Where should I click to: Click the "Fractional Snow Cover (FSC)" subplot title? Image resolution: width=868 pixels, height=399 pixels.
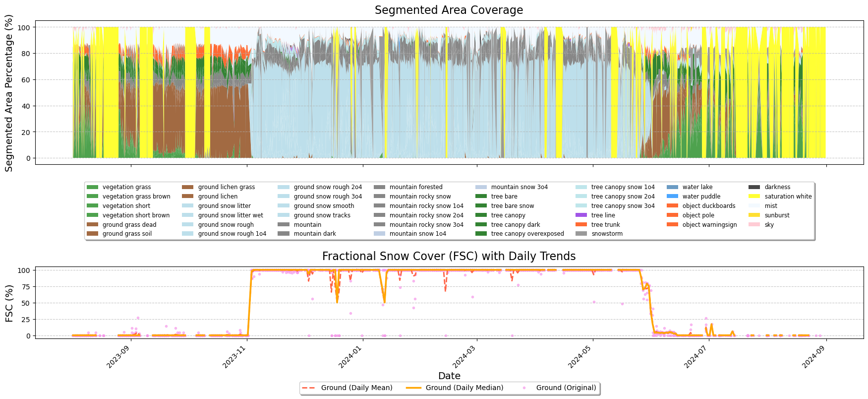[x=449, y=256]
